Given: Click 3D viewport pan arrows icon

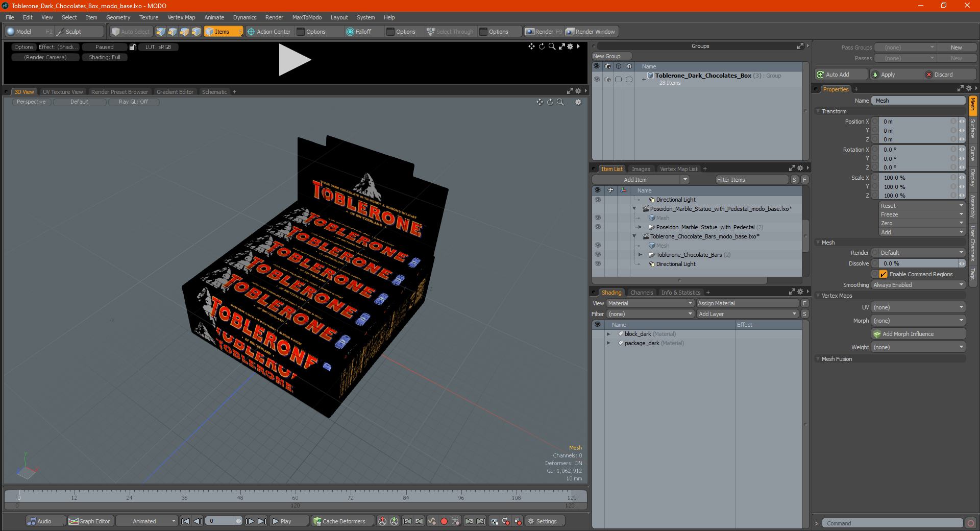Looking at the screenshot, I should [540, 102].
